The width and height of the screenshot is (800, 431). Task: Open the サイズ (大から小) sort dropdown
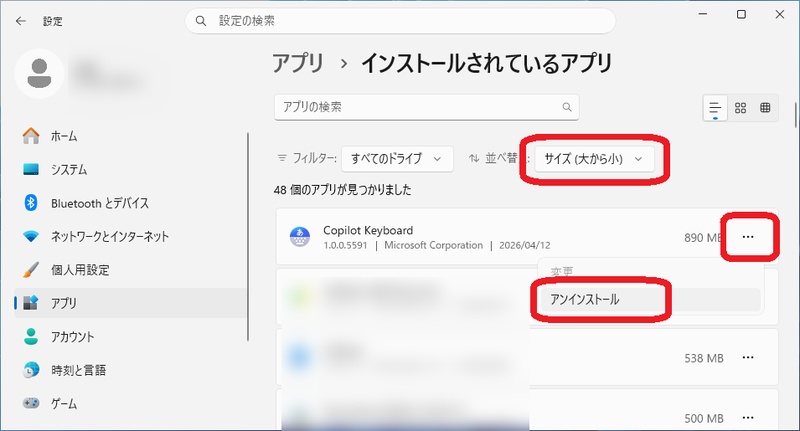[x=594, y=159]
